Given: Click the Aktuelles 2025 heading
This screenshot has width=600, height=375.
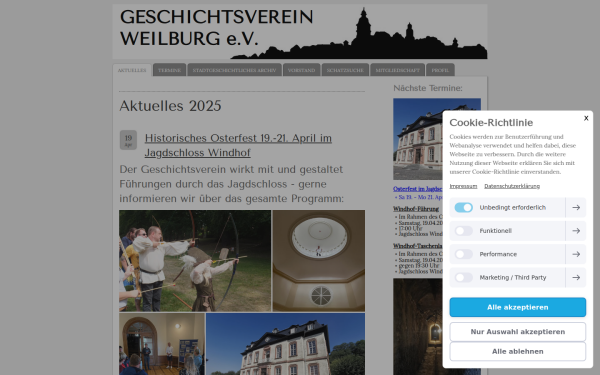Looking at the screenshot, I should click(x=170, y=106).
